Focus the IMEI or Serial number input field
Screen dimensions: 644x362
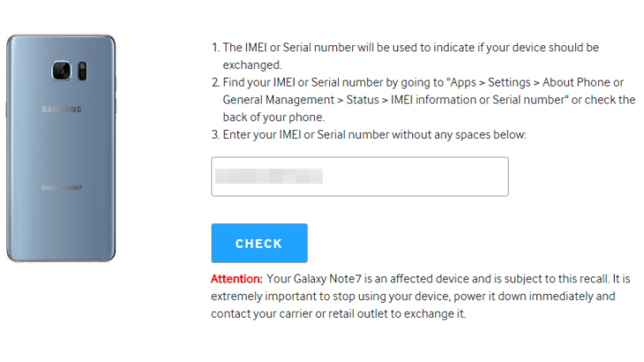[x=359, y=176]
